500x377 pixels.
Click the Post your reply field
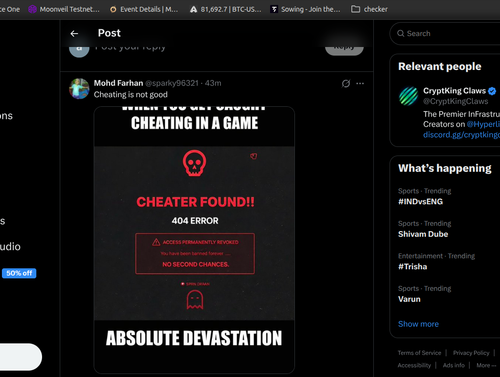[130, 47]
